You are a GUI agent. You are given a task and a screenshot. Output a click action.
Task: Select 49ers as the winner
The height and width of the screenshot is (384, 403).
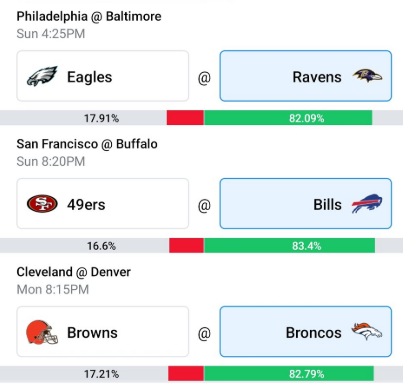coord(103,204)
